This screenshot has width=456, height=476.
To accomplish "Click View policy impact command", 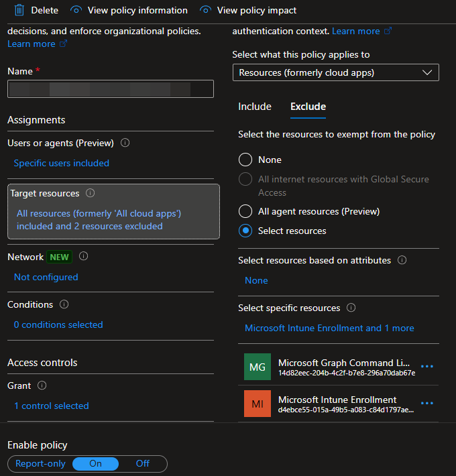I will 257,10.
